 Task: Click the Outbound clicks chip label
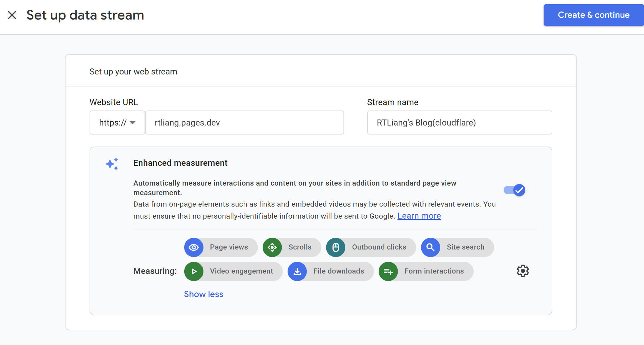click(379, 247)
